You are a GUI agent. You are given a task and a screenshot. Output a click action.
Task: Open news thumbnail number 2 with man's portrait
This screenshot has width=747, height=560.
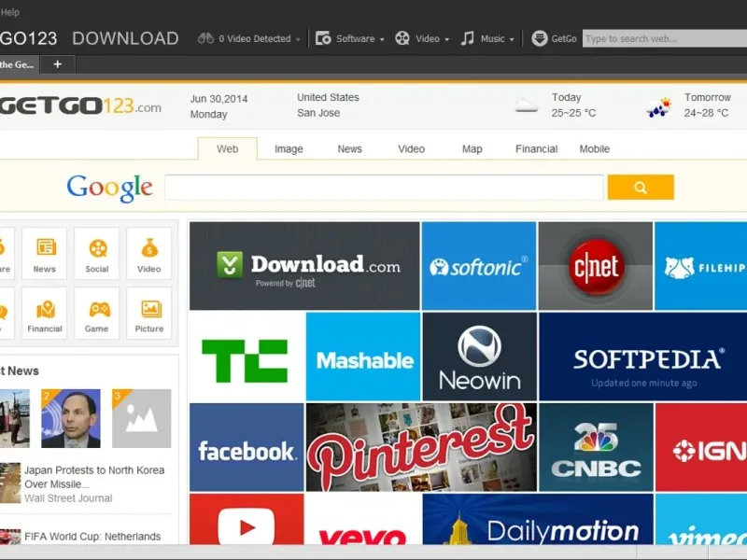[71, 418]
